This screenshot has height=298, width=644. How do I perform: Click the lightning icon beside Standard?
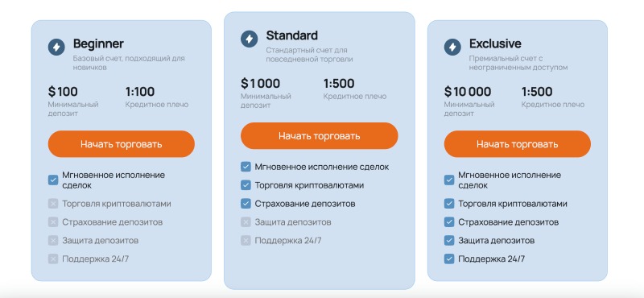click(x=250, y=39)
